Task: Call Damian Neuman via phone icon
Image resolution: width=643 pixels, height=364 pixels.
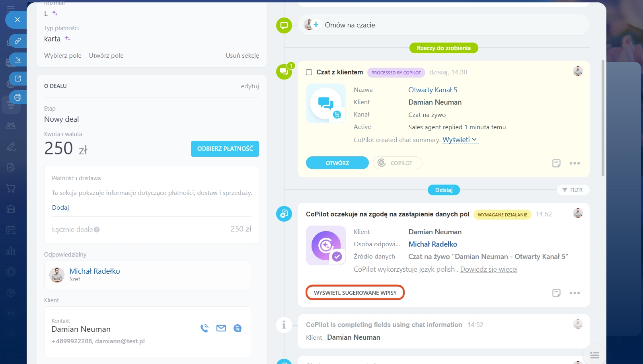Action: coord(205,328)
